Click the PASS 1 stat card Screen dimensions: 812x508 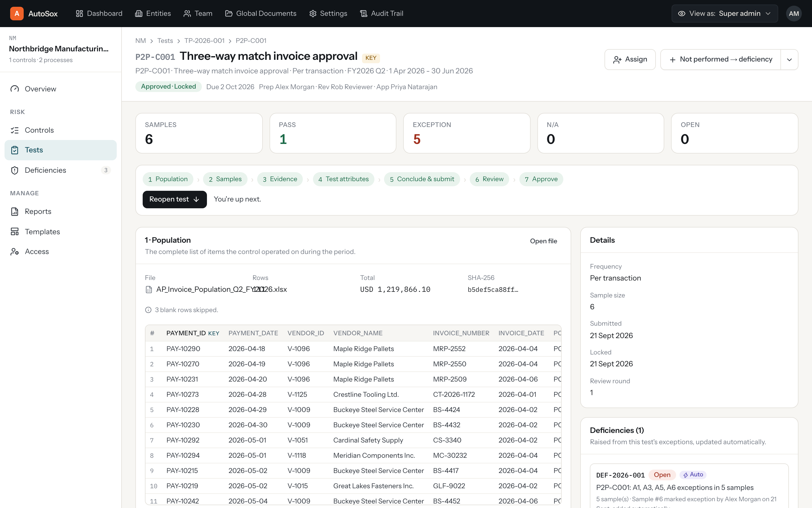click(x=333, y=133)
